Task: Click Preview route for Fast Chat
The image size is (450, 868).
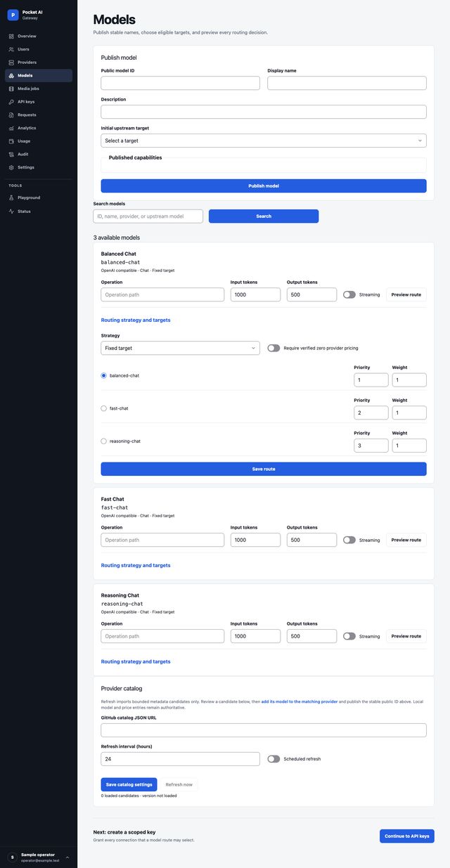Action: (406, 540)
